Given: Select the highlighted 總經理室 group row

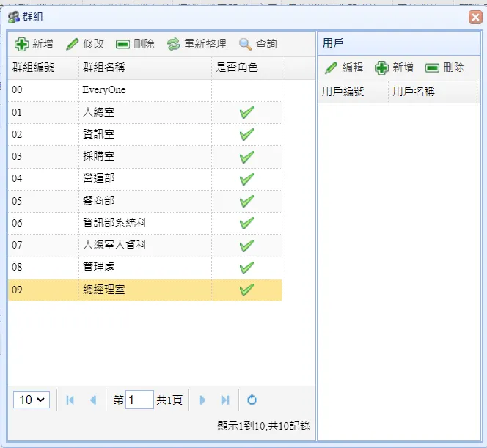Looking at the screenshot, I should click(145, 290).
